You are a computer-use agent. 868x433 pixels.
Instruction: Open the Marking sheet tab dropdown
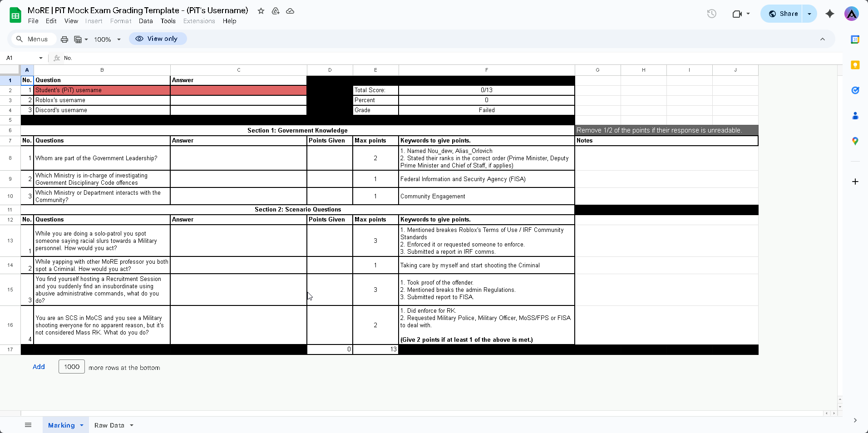click(x=82, y=425)
